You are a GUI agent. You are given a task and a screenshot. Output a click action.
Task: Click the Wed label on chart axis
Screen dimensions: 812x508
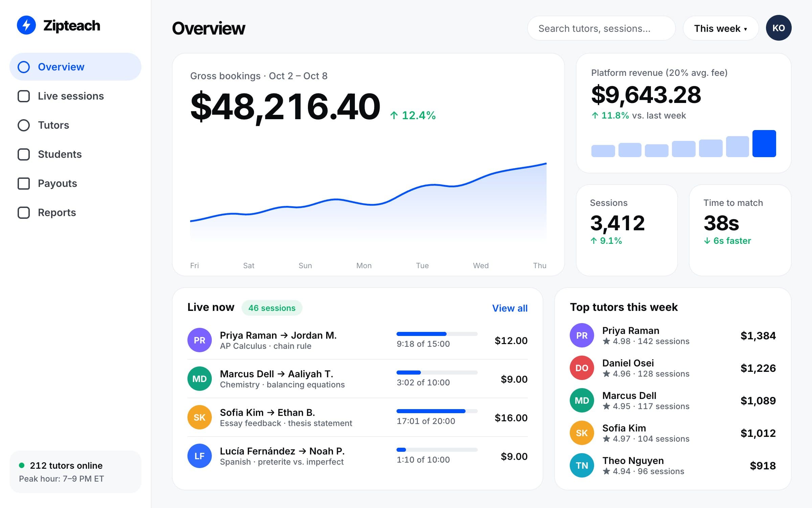481,266
